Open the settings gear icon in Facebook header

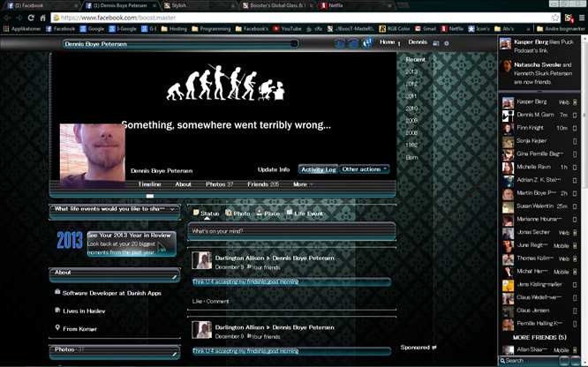(446, 43)
